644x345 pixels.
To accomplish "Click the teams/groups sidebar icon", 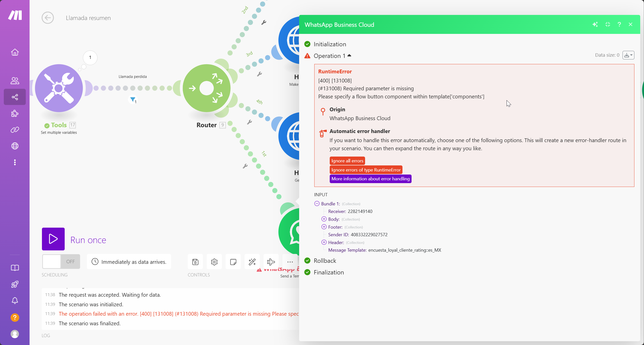I will (15, 80).
